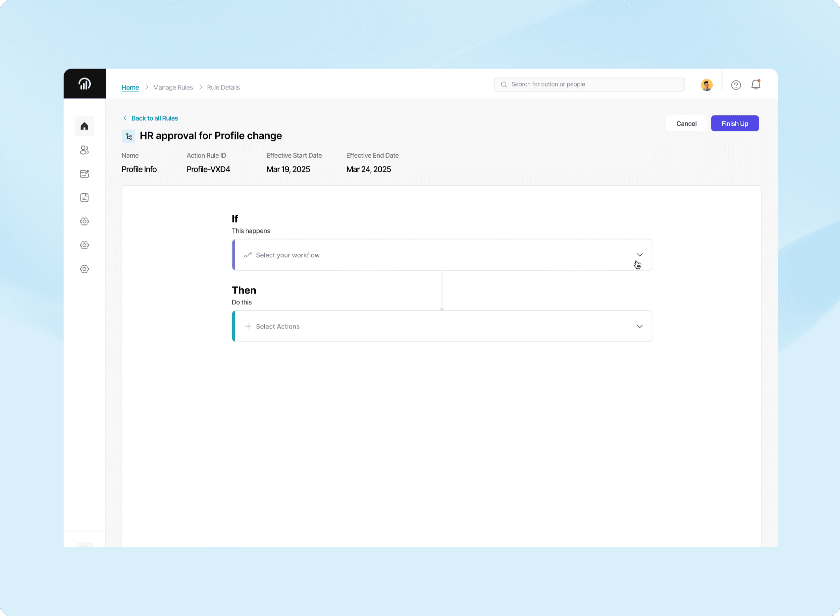Open the People icon in sidebar
The height and width of the screenshot is (616, 840).
pos(84,150)
